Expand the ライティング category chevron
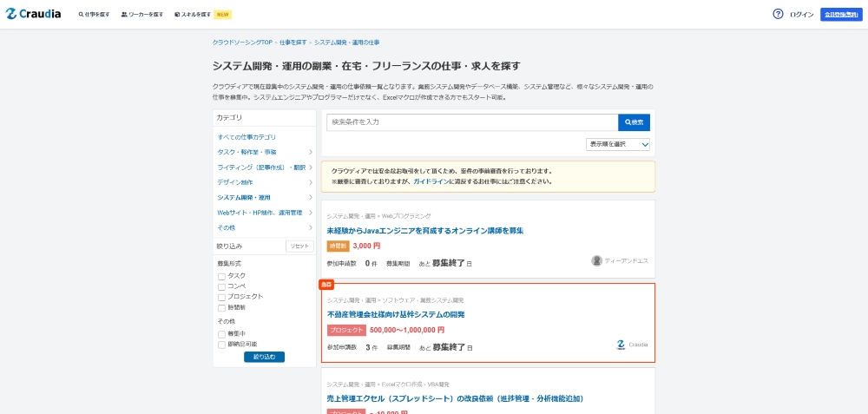 pyautogui.click(x=310, y=168)
